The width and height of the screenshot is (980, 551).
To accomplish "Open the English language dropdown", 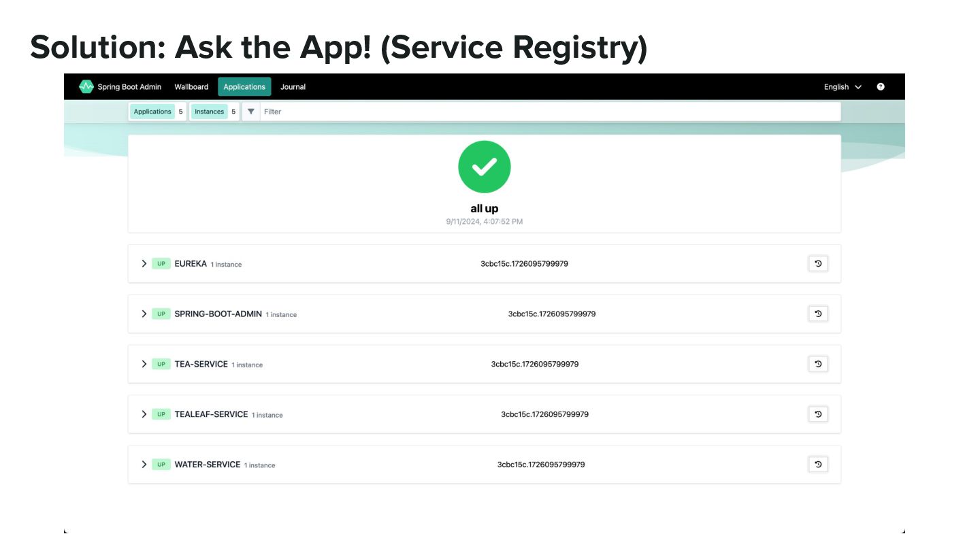I will click(x=843, y=86).
